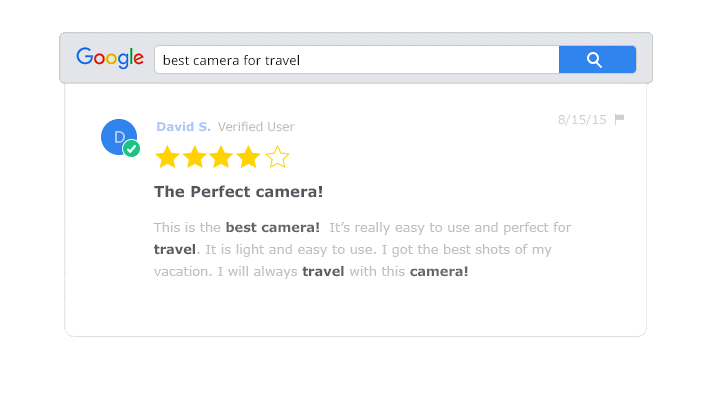Image resolution: width=712 pixels, height=402 pixels.
Task: Click the empty fifth rating star
Action: pyautogui.click(x=277, y=157)
